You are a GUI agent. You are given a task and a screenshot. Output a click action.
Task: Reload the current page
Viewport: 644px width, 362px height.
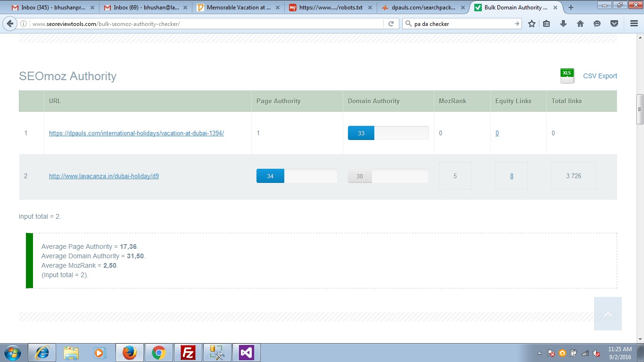tap(391, 24)
